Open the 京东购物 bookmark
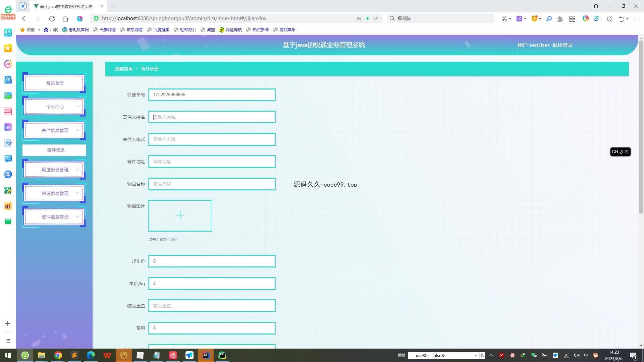Screen dimensions: 644x362 (x=131, y=30)
